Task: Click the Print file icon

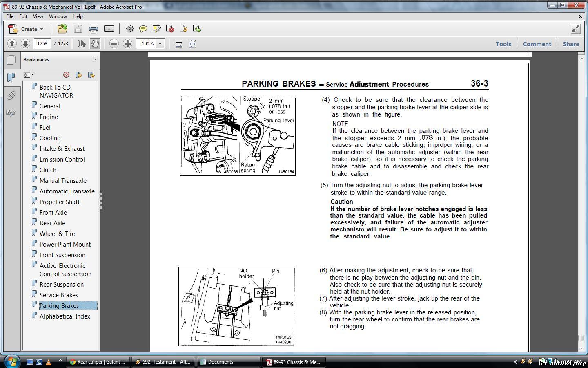Action: (x=94, y=29)
